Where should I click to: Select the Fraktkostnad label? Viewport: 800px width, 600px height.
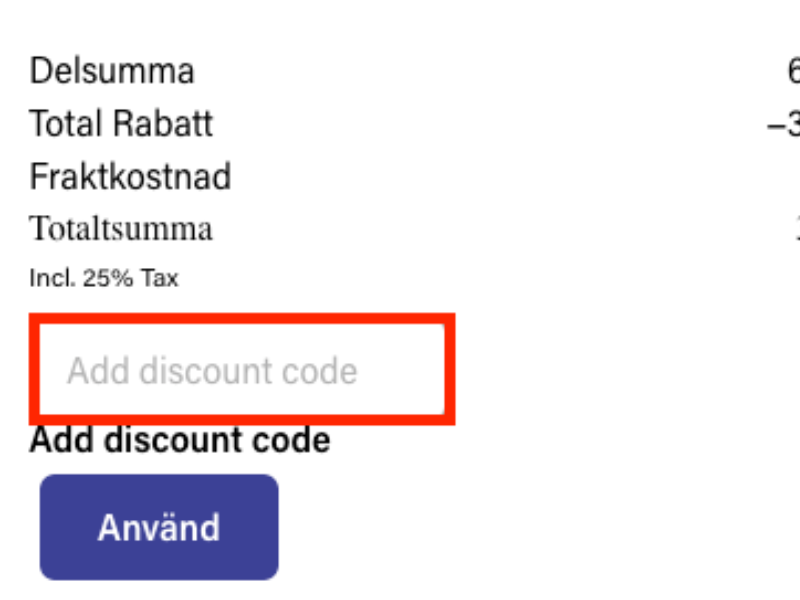[130, 177]
